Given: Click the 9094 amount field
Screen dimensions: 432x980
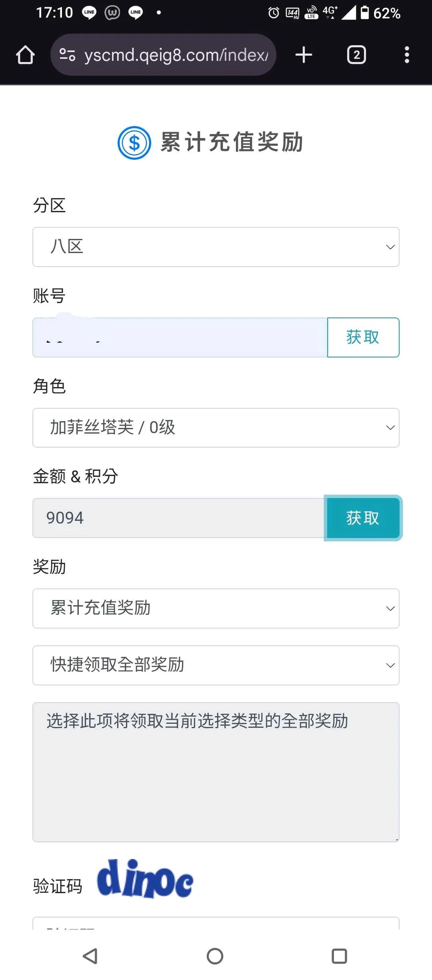Looking at the screenshot, I should [179, 518].
